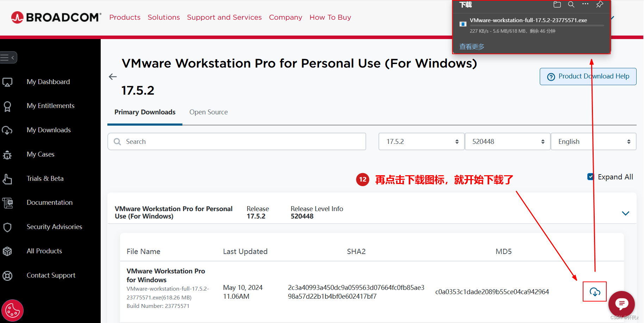Switch to the Primary Downloads tab
This screenshot has width=644, height=323.
click(x=145, y=112)
